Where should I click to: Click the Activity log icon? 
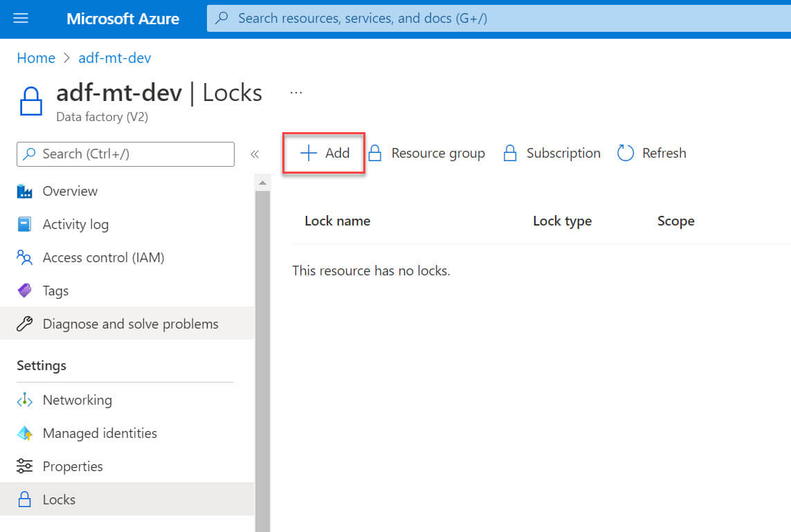click(x=25, y=225)
